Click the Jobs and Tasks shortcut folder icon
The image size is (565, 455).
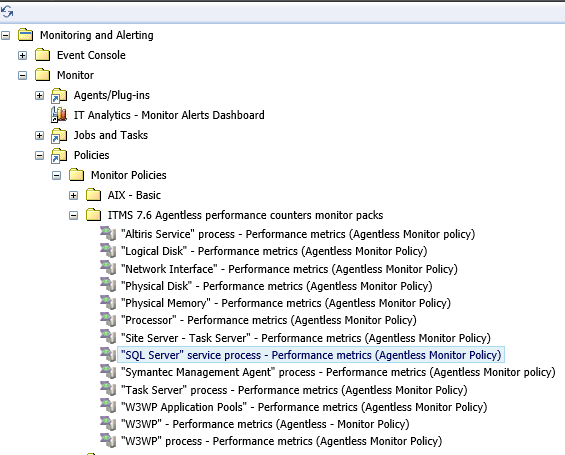coord(59,135)
